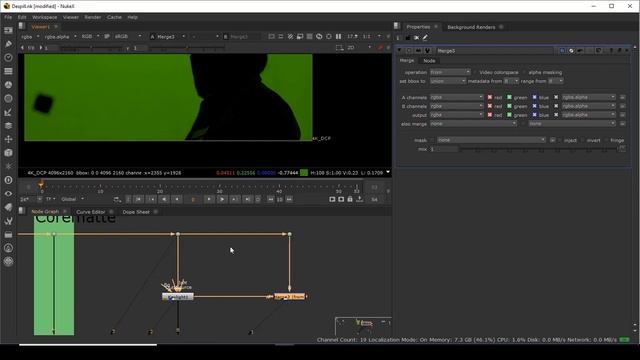Enable the Video colorspace checkbox

476,72
